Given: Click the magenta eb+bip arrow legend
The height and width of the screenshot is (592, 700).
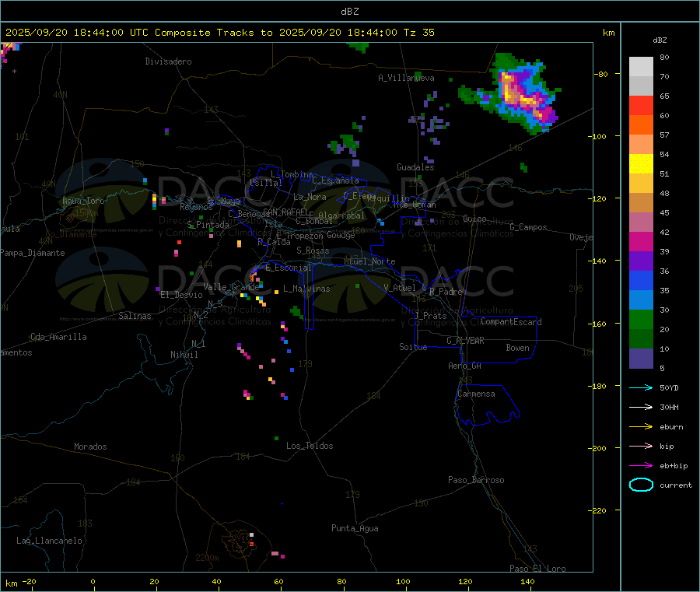Looking at the screenshot, I should [641, 466].
